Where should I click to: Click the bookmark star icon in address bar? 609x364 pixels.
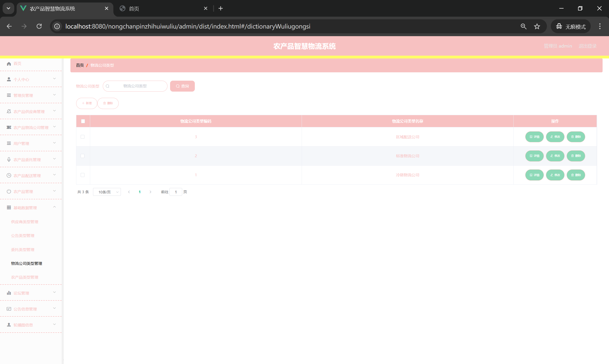click(x=537, y=26)
